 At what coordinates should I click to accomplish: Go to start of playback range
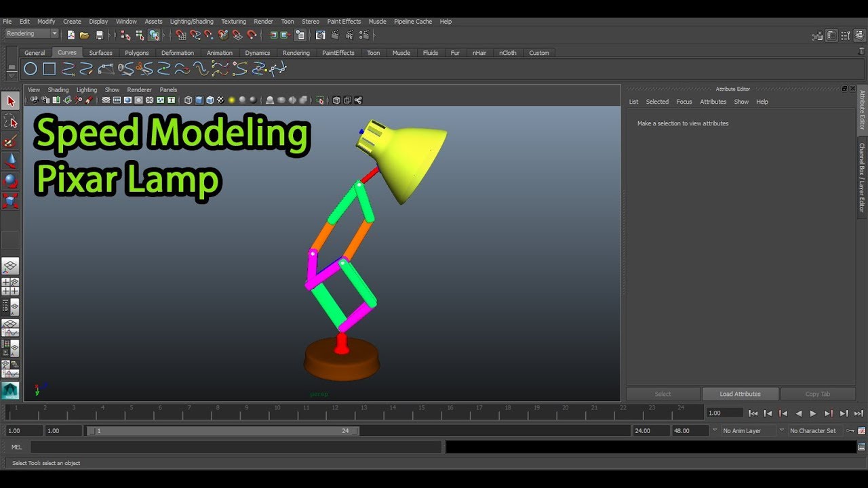pyautogui.click(x=753, y=413)
